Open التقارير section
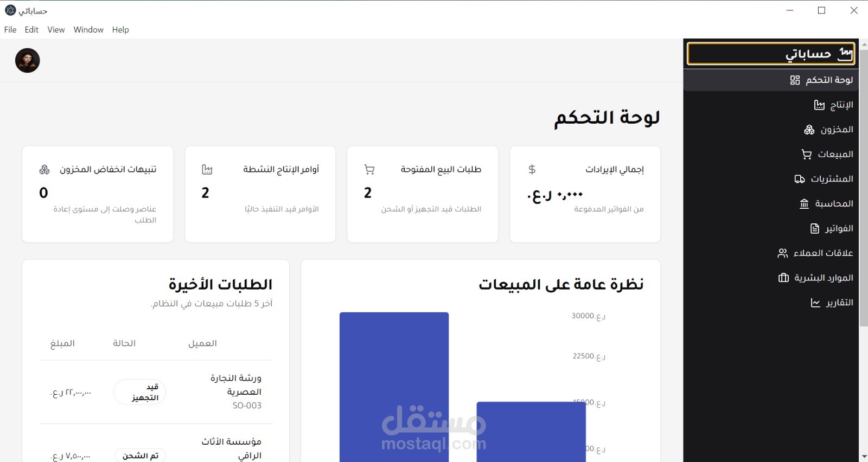 coord(771,303)
